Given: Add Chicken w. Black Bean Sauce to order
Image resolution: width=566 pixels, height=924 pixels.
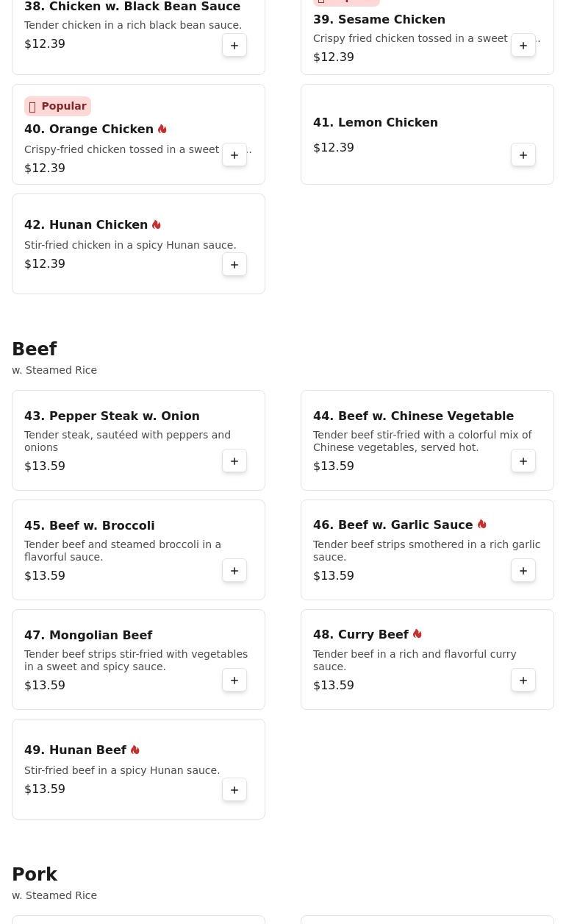Looking at the screenshot, I should (234, 46).
